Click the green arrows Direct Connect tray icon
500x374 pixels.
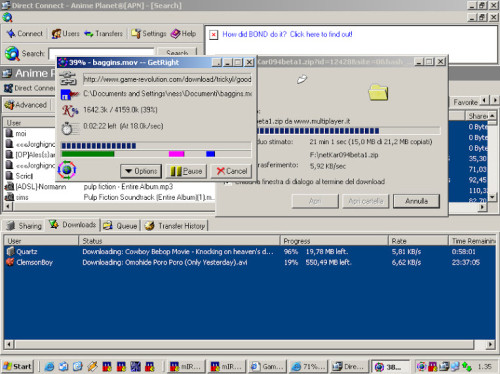point(467,367)
